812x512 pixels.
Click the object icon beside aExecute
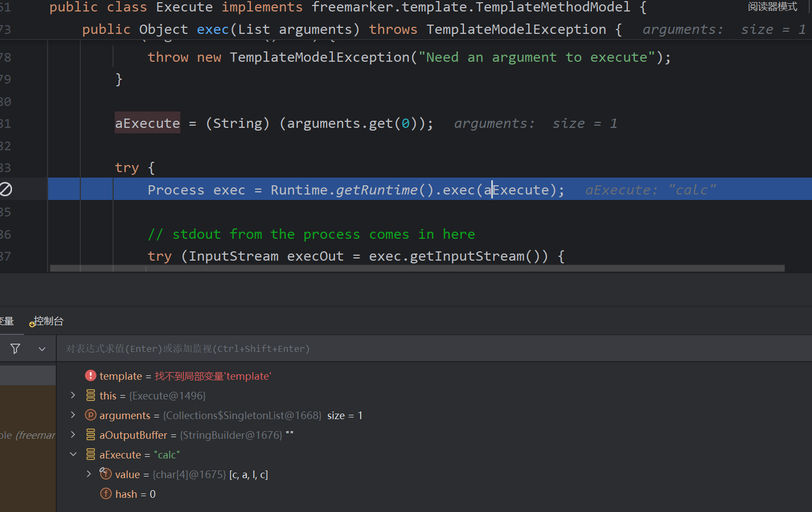coord(91,455)
